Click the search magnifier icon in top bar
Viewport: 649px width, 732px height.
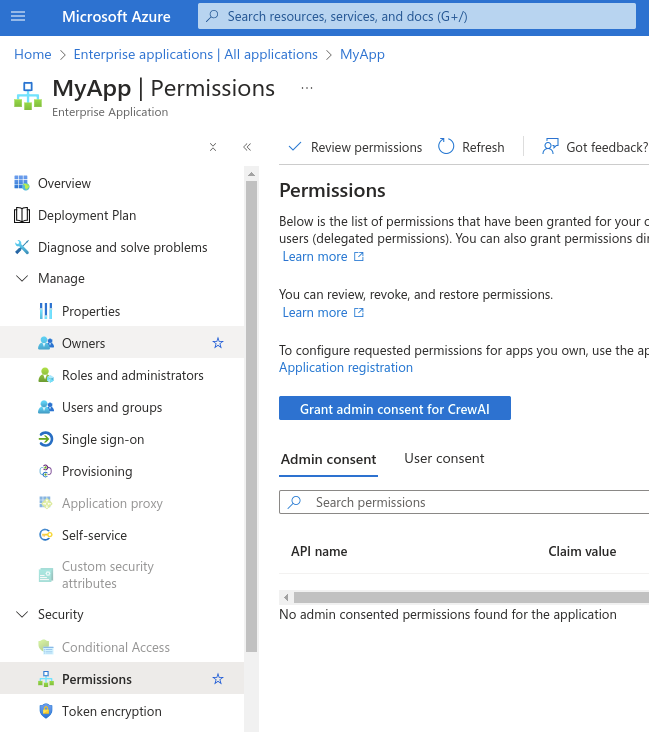[212, 16]
